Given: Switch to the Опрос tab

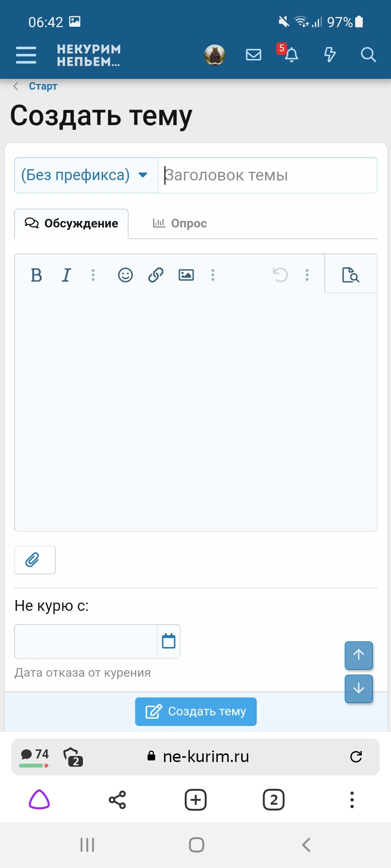Looking at the screenshot, I should [180, 224].
